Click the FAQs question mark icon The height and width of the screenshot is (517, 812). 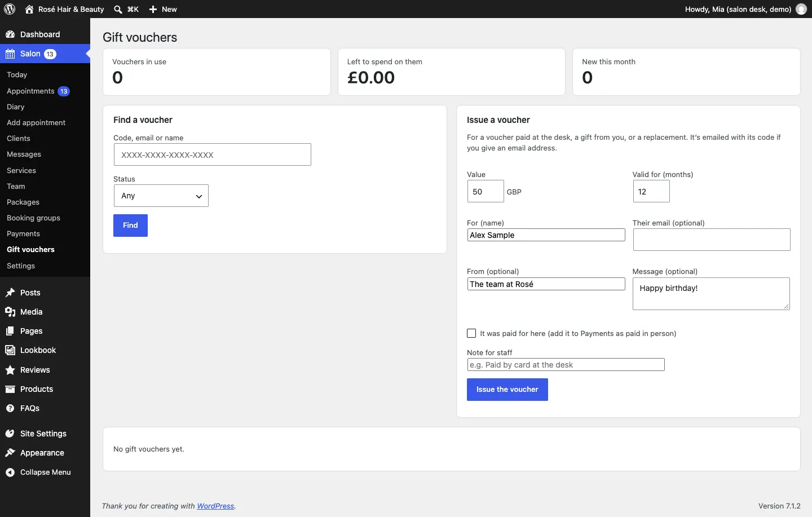(10, 408)
